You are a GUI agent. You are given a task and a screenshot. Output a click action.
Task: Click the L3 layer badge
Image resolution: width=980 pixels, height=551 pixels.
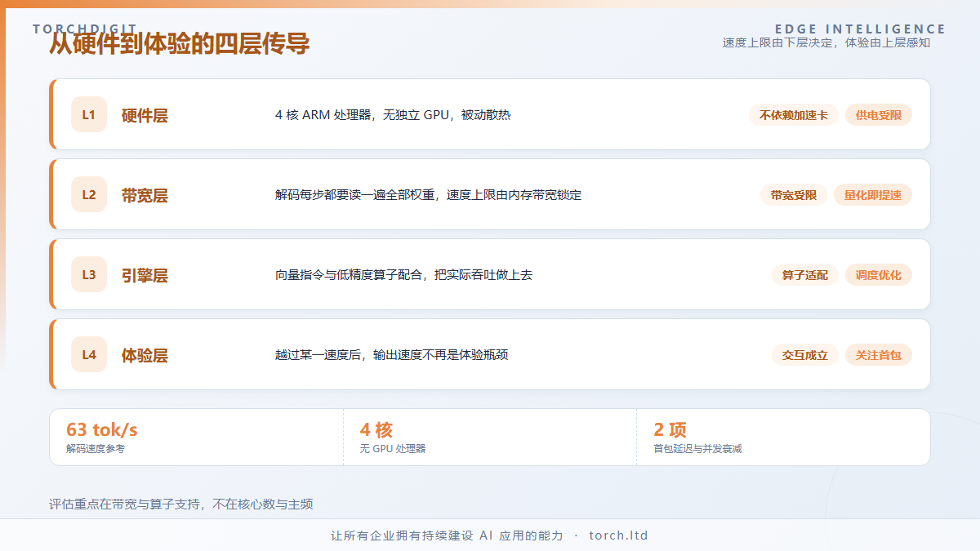pyautogui.click(x=89, y=274)
